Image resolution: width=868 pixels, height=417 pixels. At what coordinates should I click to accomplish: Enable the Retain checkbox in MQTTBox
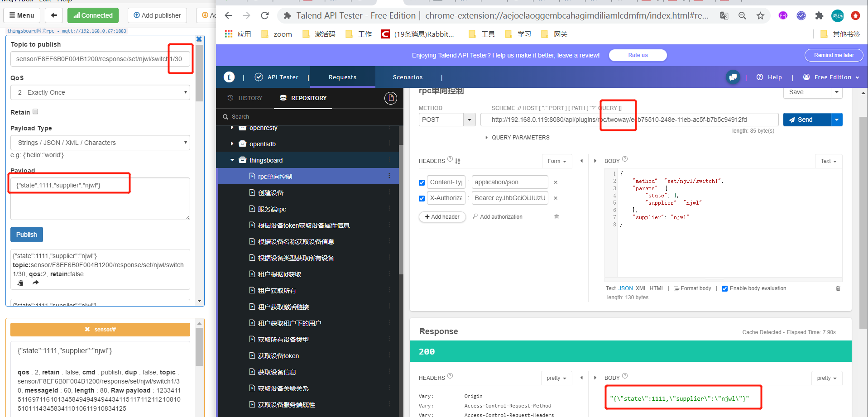click(x=35, y=111)
